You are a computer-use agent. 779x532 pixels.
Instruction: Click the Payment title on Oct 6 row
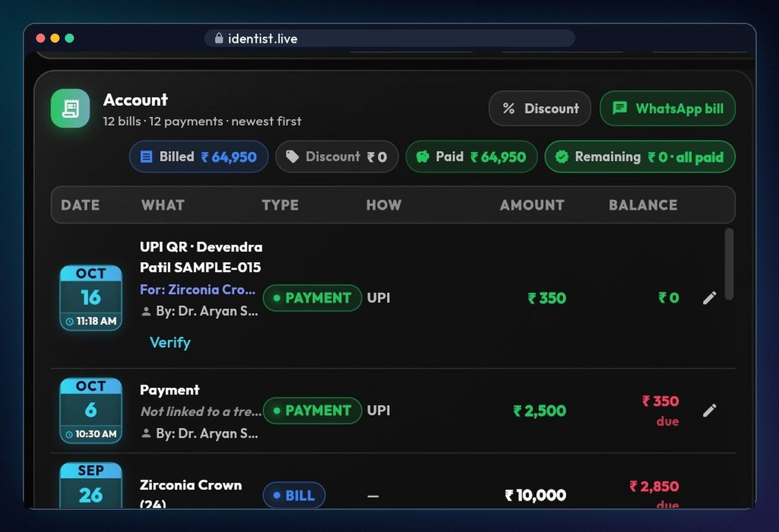click(169, 390)
